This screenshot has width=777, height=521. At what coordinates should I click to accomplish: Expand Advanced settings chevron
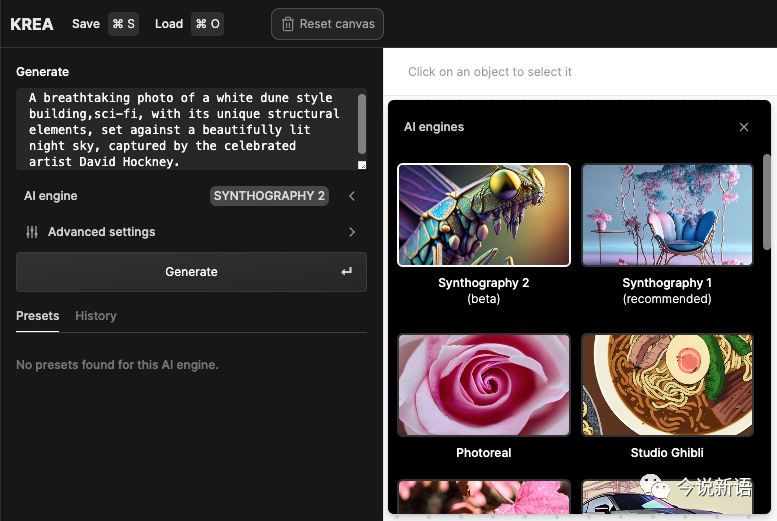tap(352, 232)
